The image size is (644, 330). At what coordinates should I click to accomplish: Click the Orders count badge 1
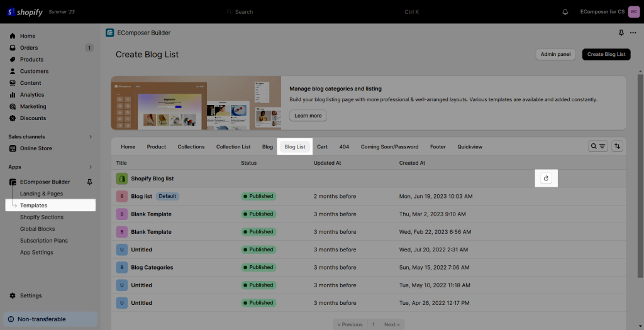(89, 48)
